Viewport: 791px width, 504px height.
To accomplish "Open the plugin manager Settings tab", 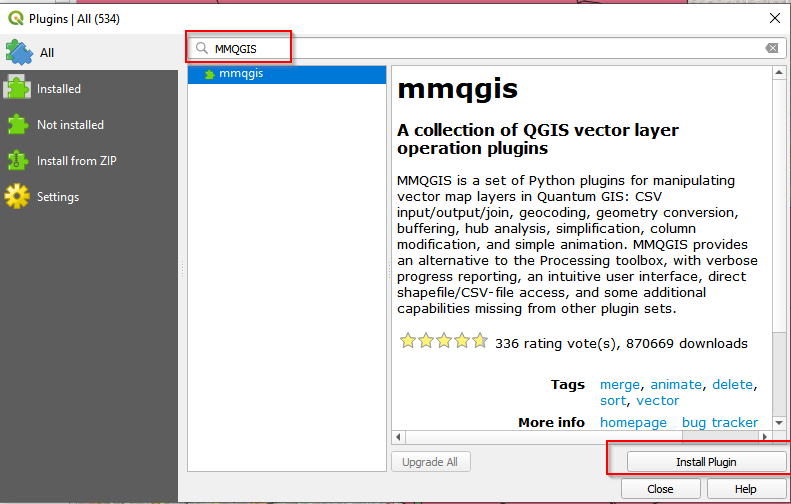I will click(89, 197).
